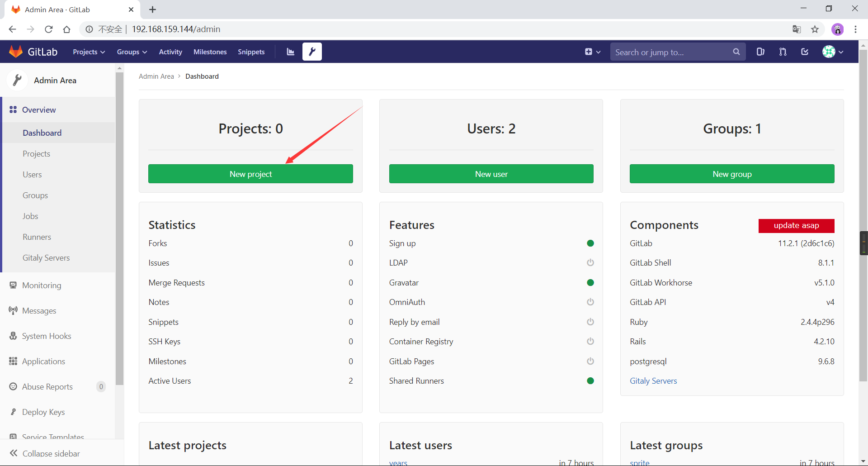Click the Dashboard breadcrumb text
The image size is (868, 466).
click(x=202, y=76)
